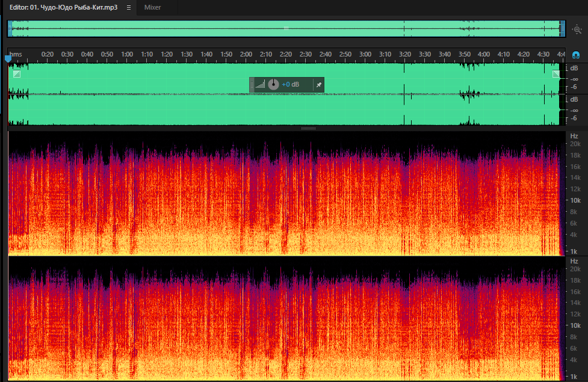Open the Editor panel menu icon
The height and width of the screenshot is (382, 588).
point(129,7)
